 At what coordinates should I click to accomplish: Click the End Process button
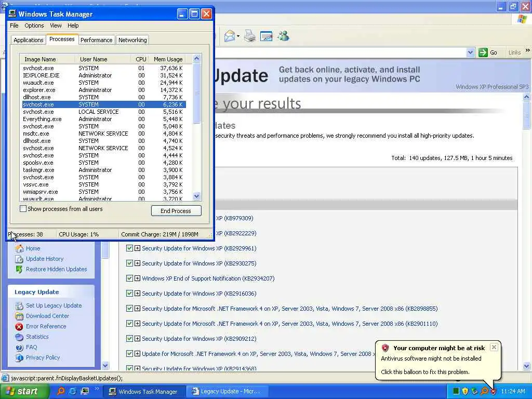[x=176, y=211]
